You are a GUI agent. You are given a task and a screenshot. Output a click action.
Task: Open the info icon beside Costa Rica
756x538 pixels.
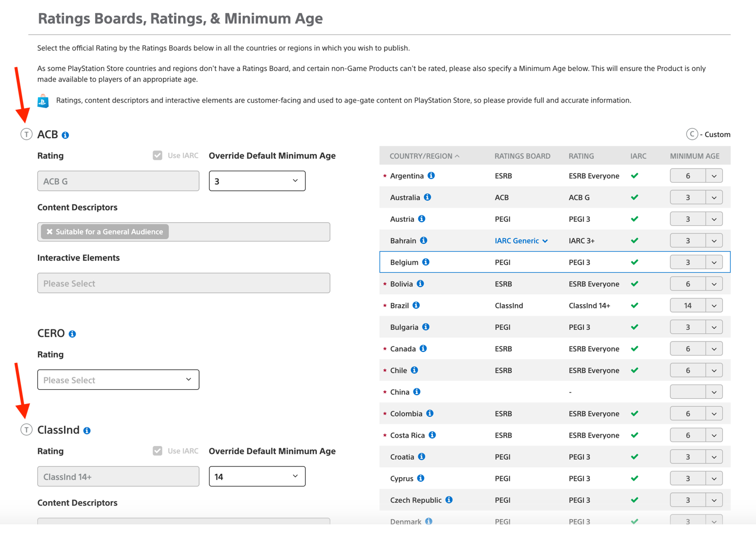pos(432,435)
